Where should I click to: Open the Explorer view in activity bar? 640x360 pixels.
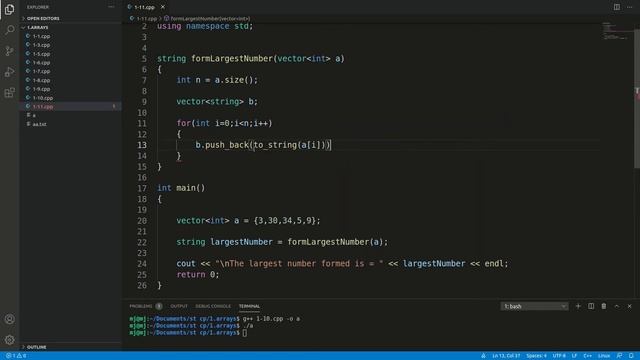click(x=9, y=9)
